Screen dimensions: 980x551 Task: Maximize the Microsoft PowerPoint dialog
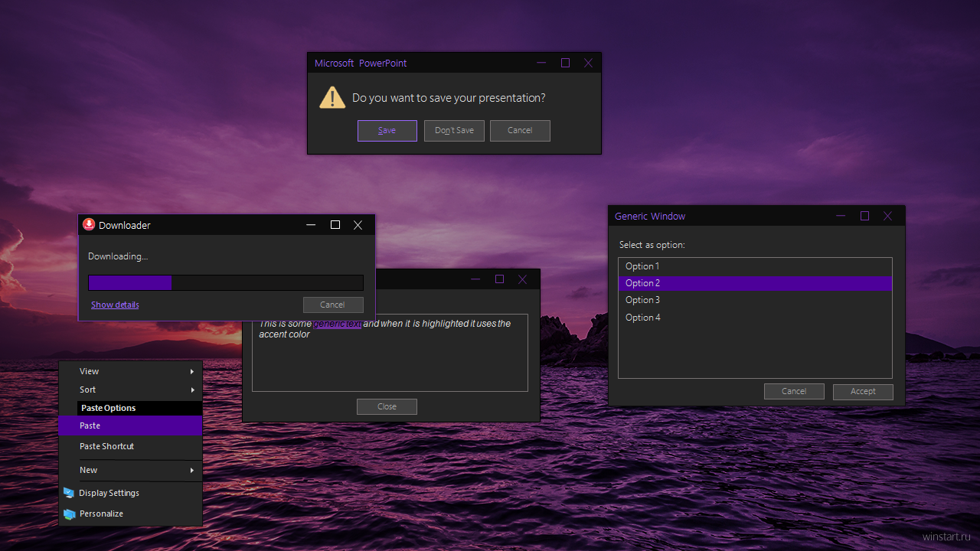point(565,63)
